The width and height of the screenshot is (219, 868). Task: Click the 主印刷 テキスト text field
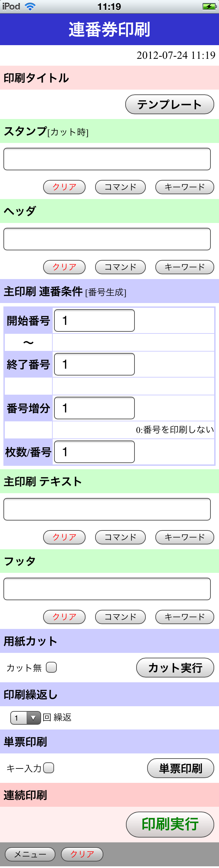(x=107, y=509)
